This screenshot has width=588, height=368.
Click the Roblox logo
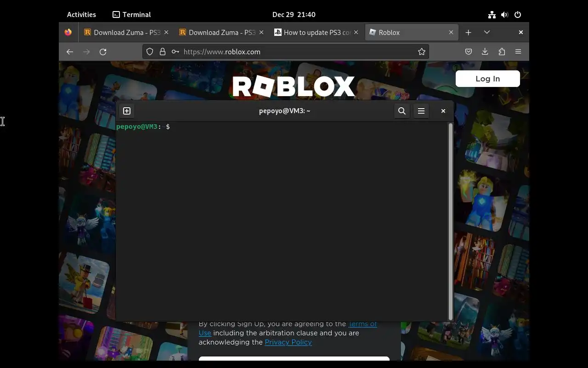tap(294, 86)
